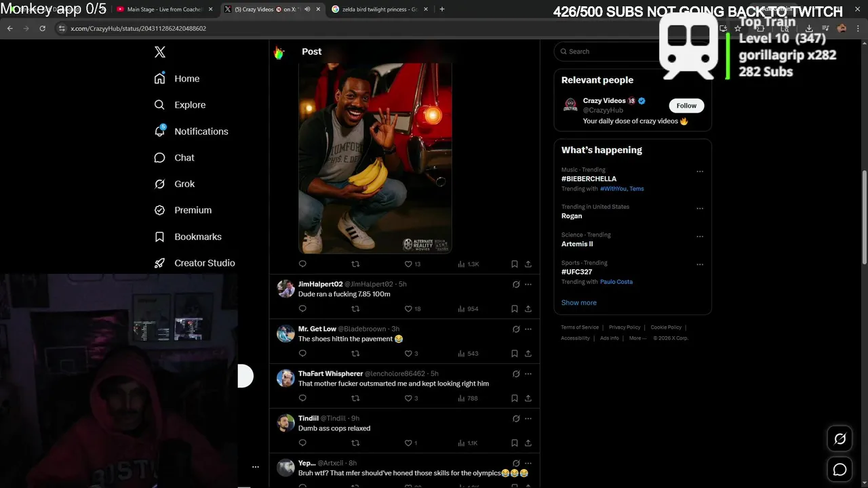Open more options on ThaFart Whispherer's reply

coord(528,374)
